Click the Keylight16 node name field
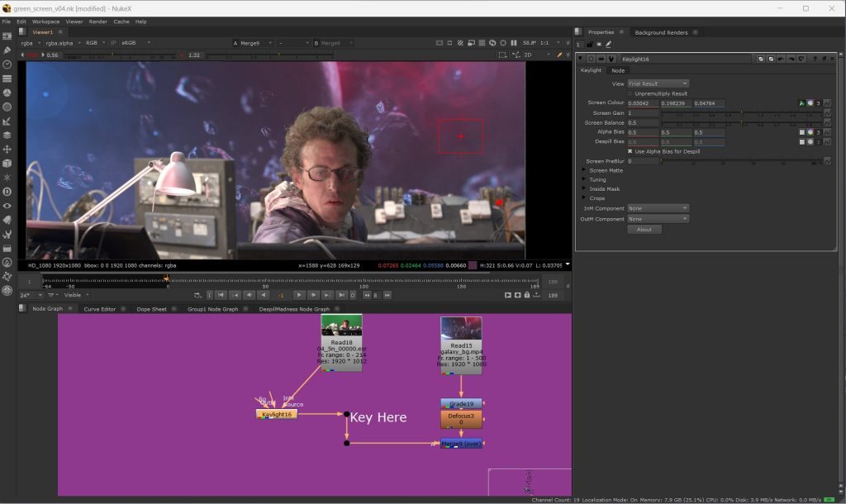 tap(687, 59)
